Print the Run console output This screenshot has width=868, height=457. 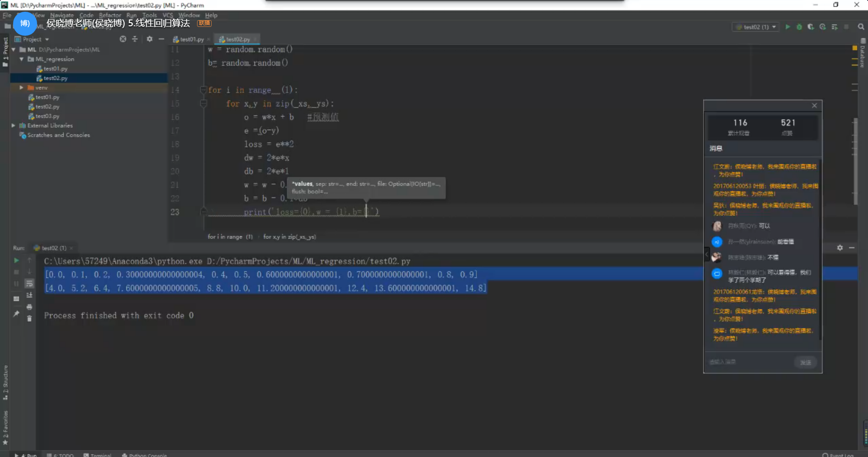tap(29, 307)
